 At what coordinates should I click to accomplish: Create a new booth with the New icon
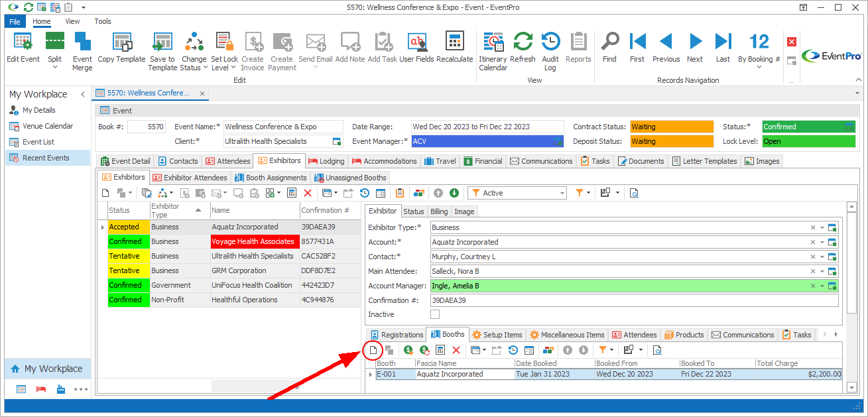[373, 350]
